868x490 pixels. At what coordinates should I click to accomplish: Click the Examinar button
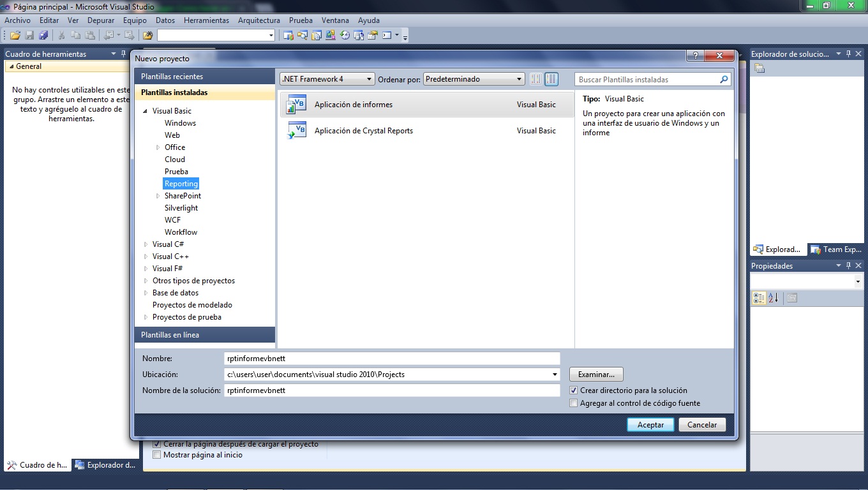(595, 374)
